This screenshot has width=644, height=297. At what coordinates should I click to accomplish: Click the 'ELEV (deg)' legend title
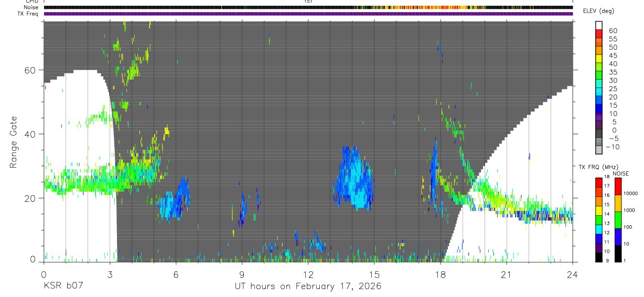(x=599, y=11)
